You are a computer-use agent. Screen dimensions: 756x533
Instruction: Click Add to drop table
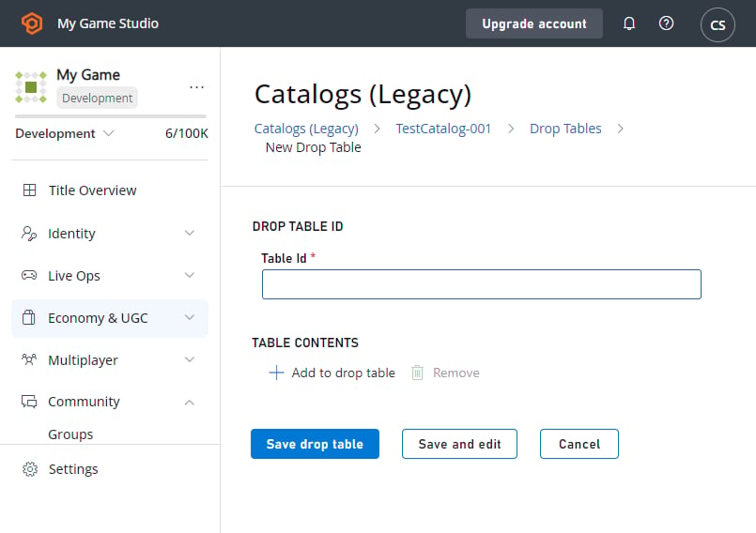[x=332, y=373]
